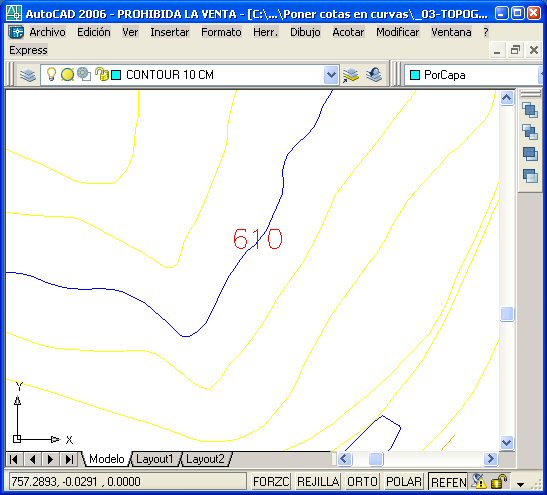The image size is (547, 495).
Task: Select the Send to Back draw order icon
Action: click(x=530, y=132)
